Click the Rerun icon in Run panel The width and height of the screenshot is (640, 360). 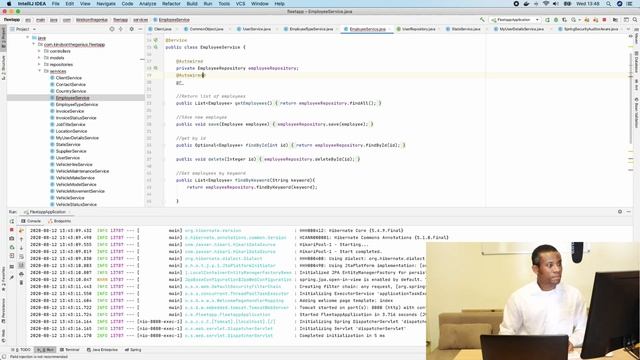click(12, 221)
